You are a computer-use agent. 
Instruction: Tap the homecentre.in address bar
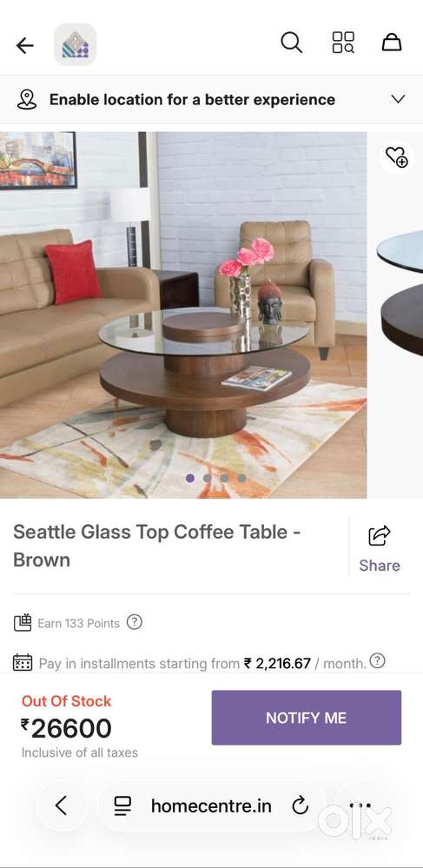click(211, 806)
